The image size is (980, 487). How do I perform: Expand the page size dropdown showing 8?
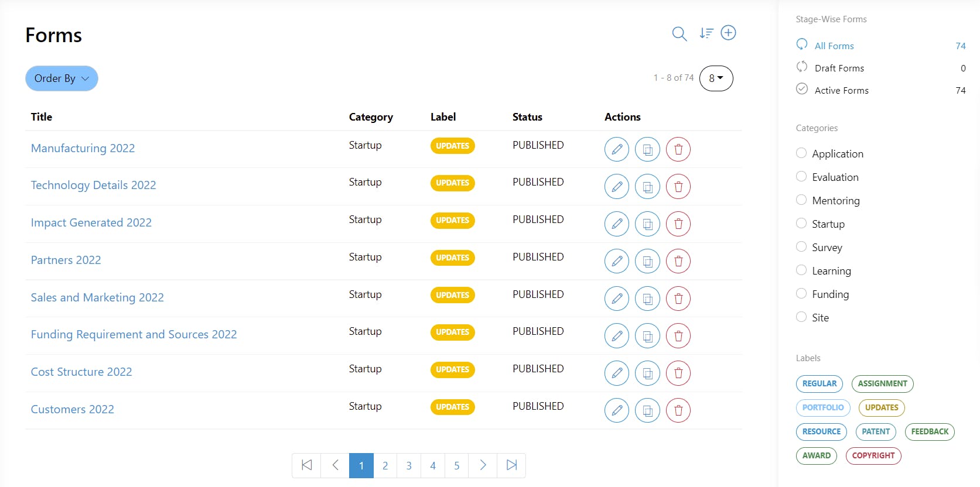(x=716, y=78)
